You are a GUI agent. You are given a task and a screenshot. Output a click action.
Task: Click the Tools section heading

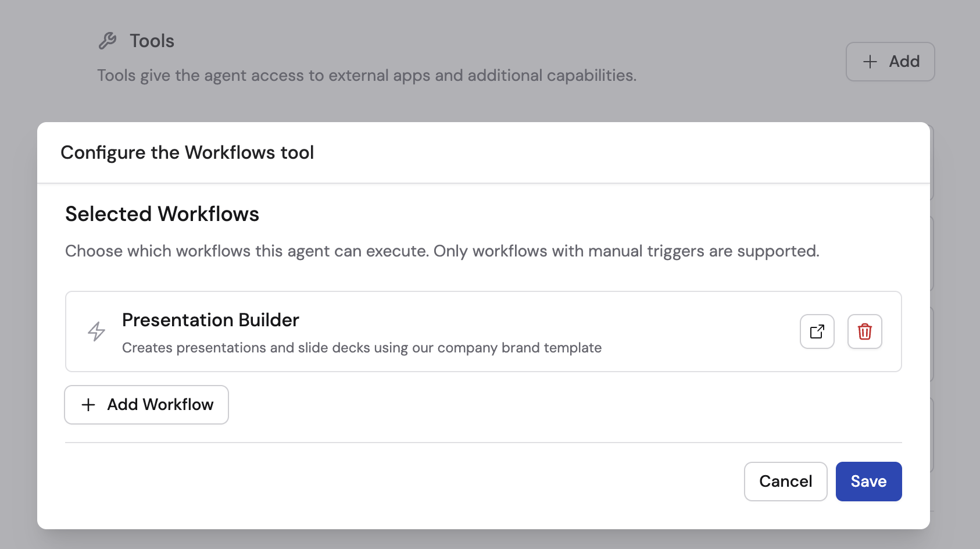tap(152, 40)
